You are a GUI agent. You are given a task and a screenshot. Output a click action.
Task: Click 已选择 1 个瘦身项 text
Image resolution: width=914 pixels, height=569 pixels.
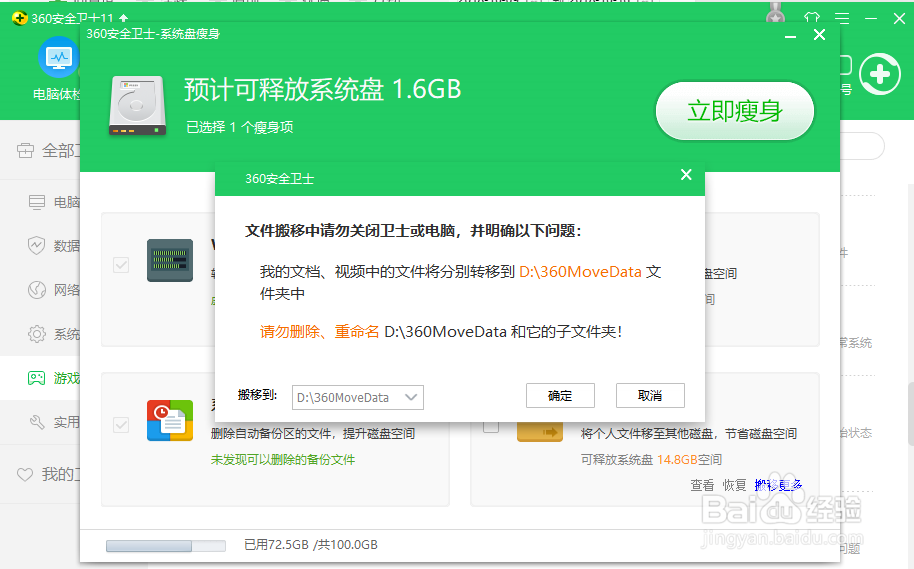tap(240, 127)
